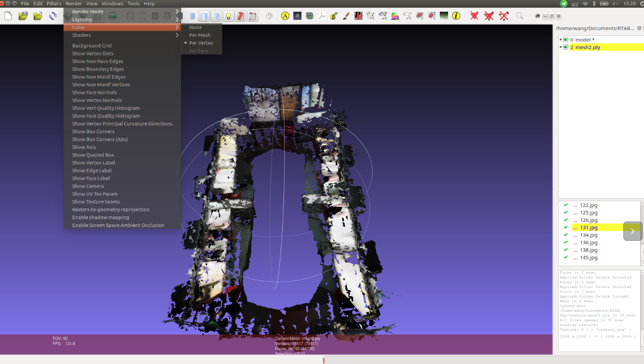Toggle the green check beside 131.jpg
Screen dimensions: 644x364
[x=566, y=227]
